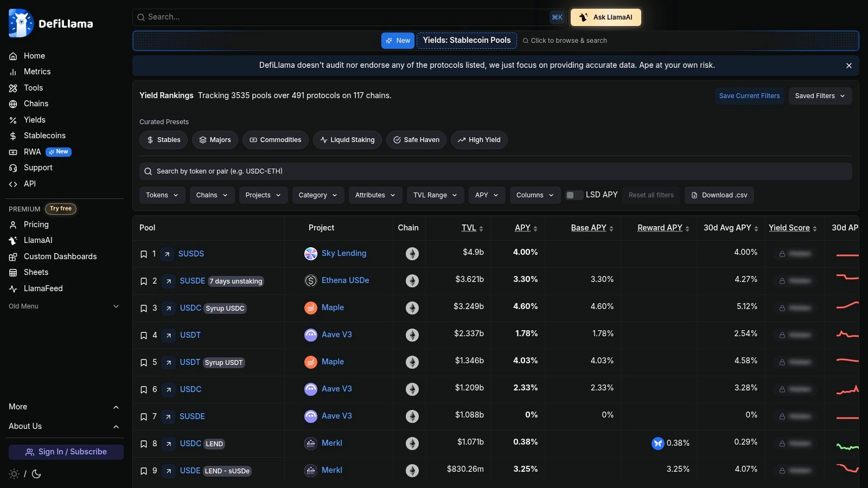
Task: Open the Sheets sidebar icon
Action: pyautogui.click(x=13, y=272)
